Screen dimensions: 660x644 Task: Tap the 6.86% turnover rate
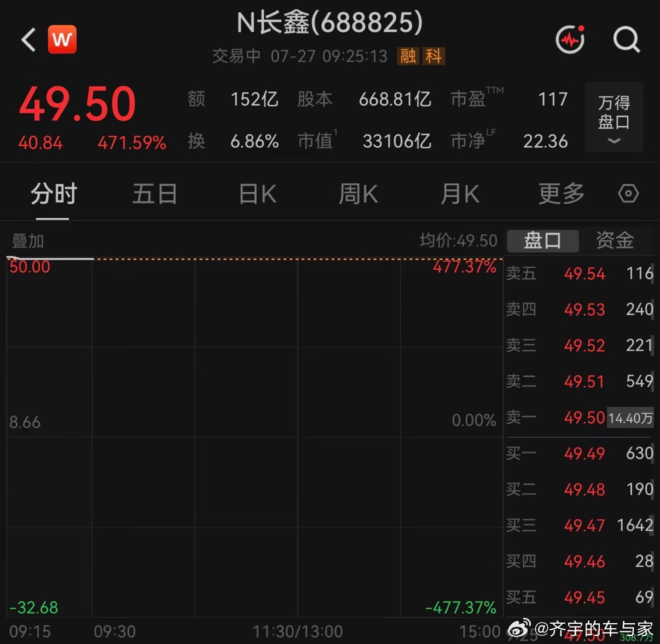click(254, 142)
